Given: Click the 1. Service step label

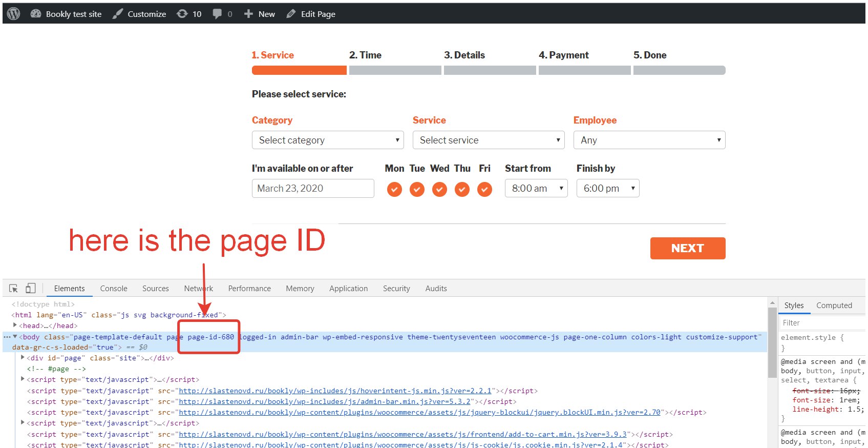Looking at the screenshot, I should (x=272, y=55).
